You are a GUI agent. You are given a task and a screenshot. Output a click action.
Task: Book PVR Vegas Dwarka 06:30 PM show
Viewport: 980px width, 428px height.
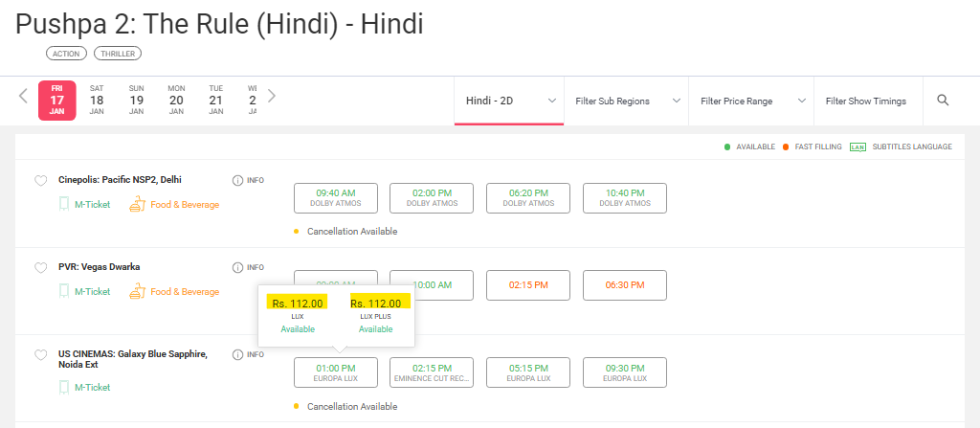pos(625,284)
